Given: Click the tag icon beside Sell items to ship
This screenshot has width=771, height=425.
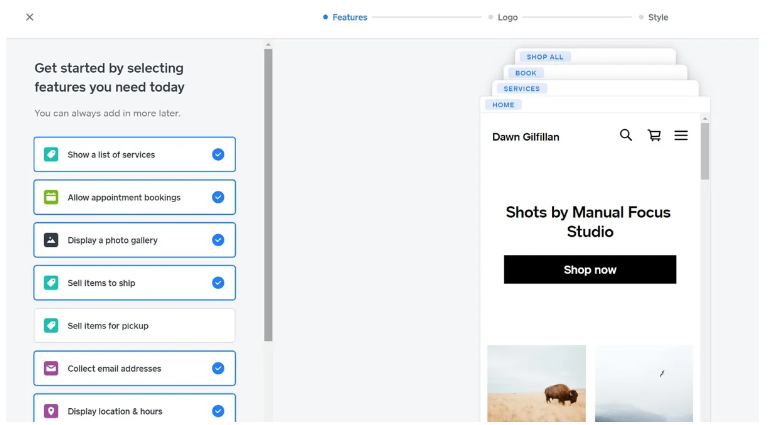Looking at the screenshot, I should coord(51,283).
